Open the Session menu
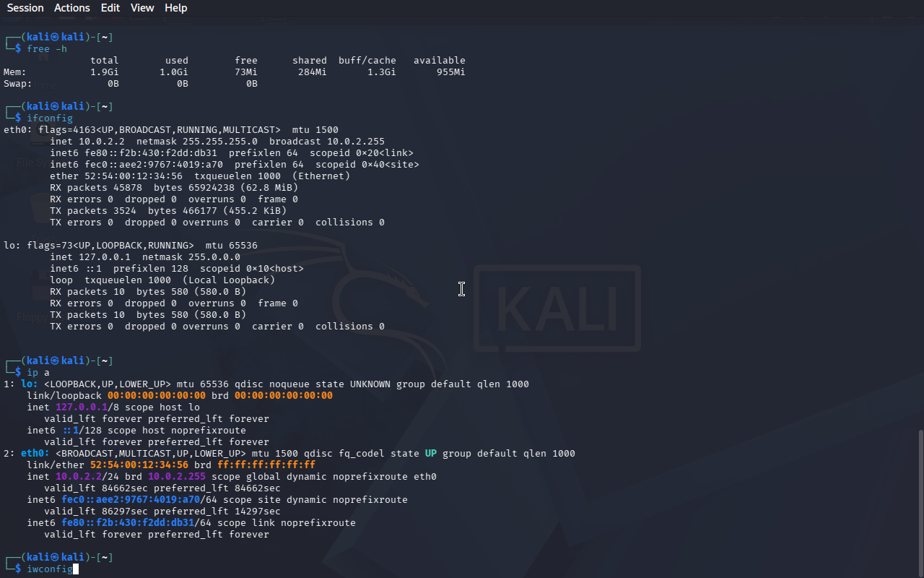 click(25, 8)
